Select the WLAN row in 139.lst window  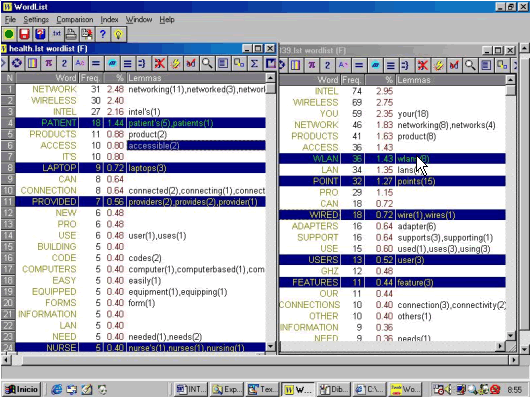(x=392, y=158)
